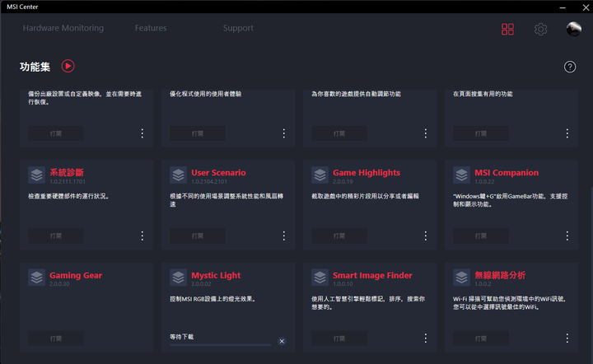
Task: Select the Mystic Light title
Action: point(216,275)
